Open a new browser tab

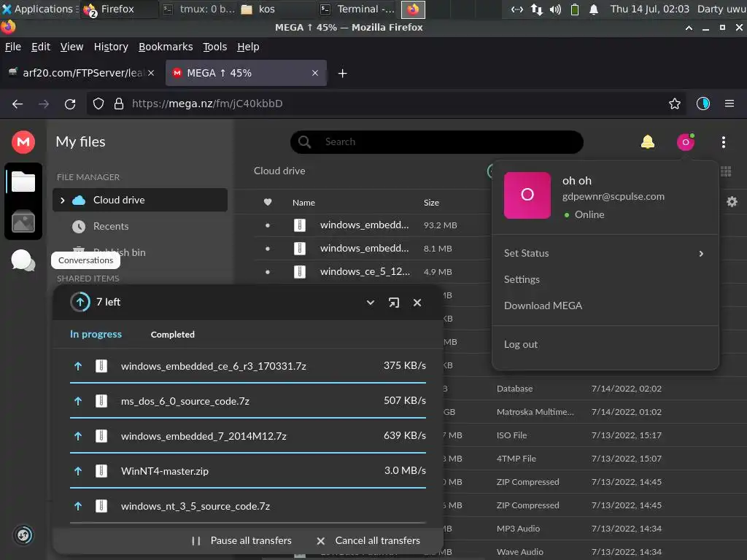point(342,74)
